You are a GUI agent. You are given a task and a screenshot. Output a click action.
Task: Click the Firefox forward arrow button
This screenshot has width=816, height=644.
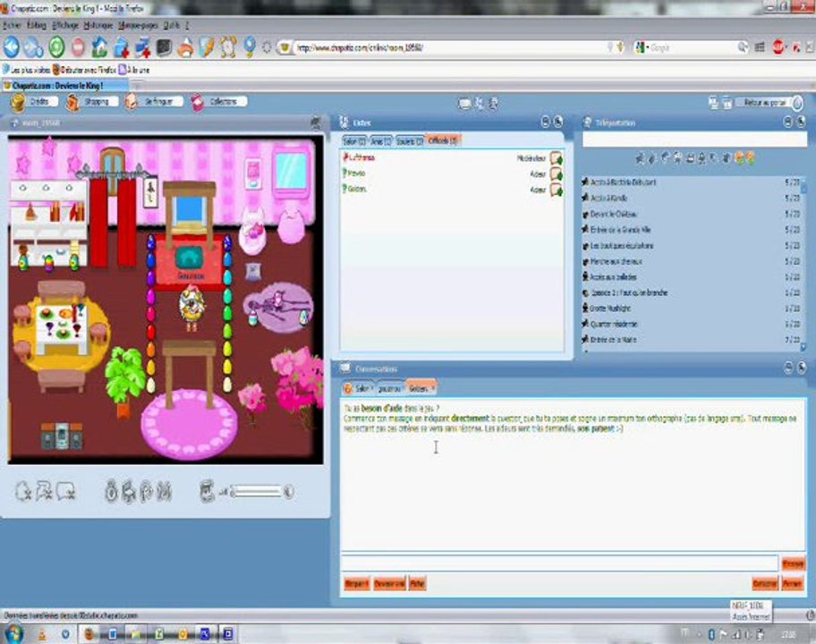pos(33,47)
